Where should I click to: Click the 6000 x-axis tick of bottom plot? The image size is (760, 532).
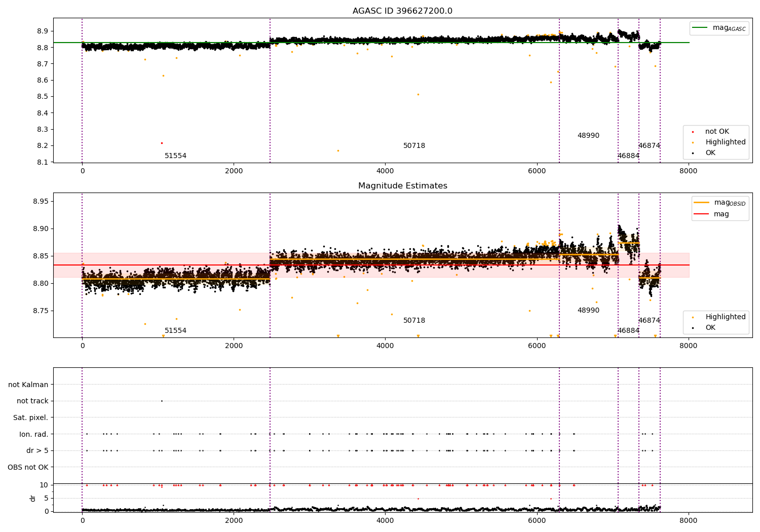[x=537, y=520]
